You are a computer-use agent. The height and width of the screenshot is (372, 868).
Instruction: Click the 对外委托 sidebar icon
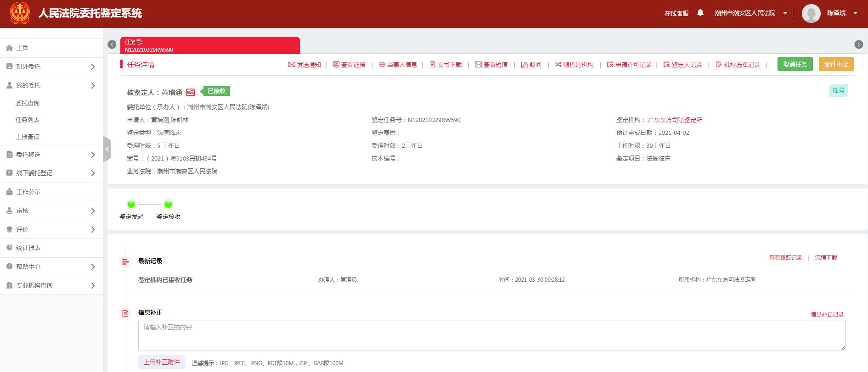pyautogui.click(x=9, y=67)
